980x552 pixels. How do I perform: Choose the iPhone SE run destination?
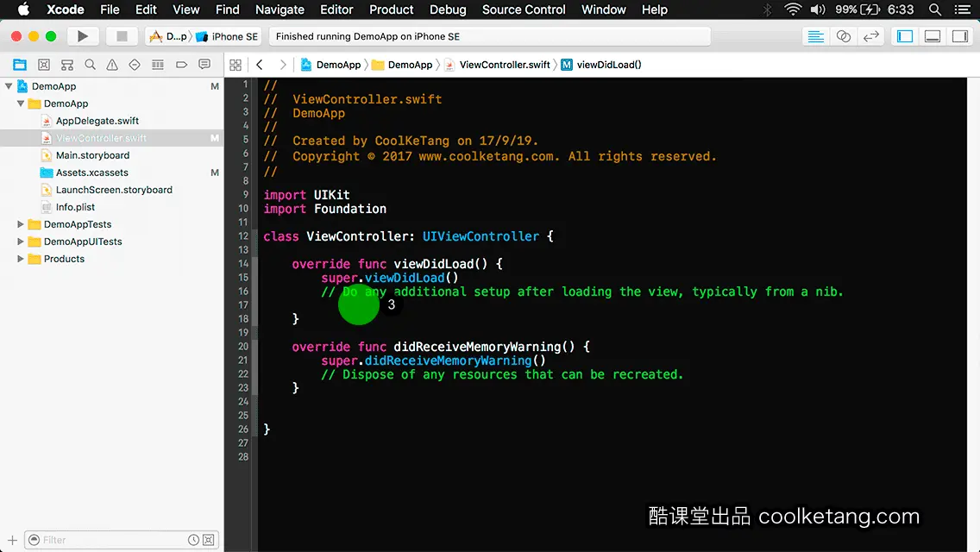click(x=227, y=36)
